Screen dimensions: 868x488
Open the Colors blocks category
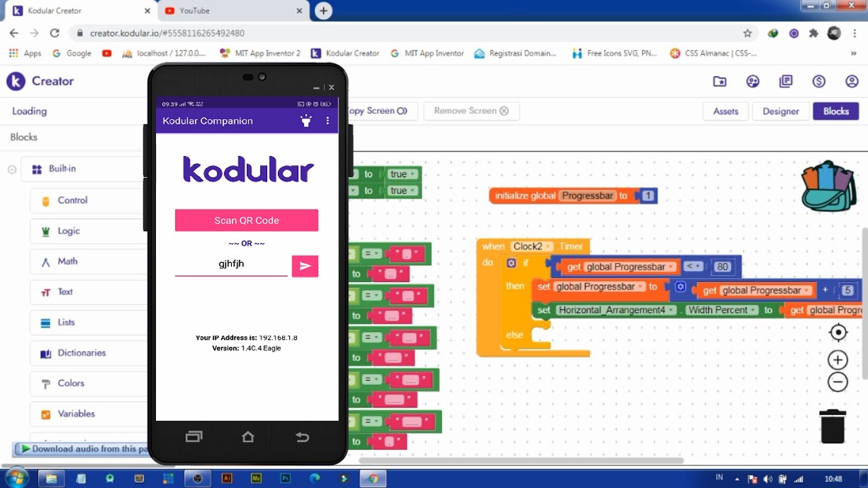click(88, 384)
